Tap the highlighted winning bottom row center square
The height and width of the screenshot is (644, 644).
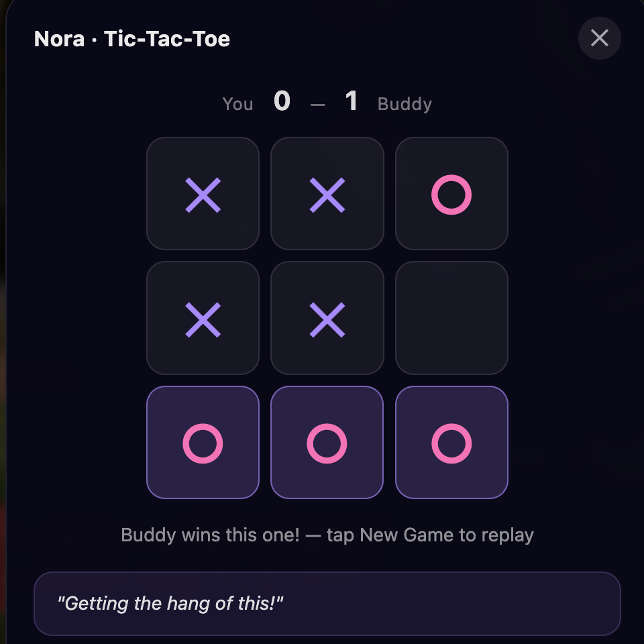[x=327, y=442]
